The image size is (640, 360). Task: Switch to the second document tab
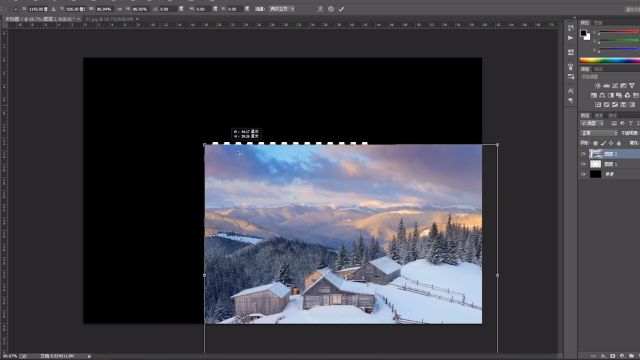[x=109, y=19]
